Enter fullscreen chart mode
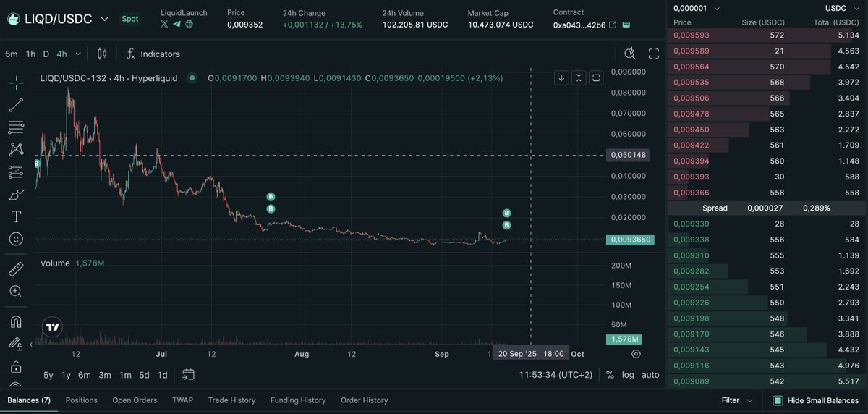Screen dimensions: 868x414 tap(654, 54)
